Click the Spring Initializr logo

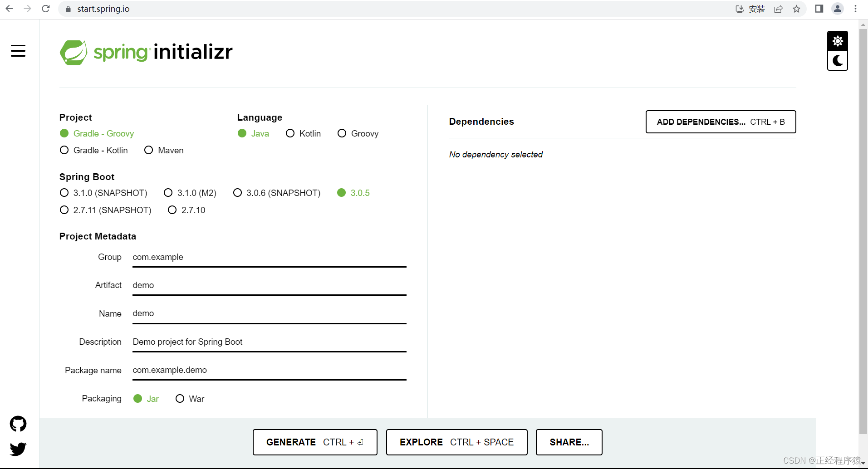coord(146,52)
